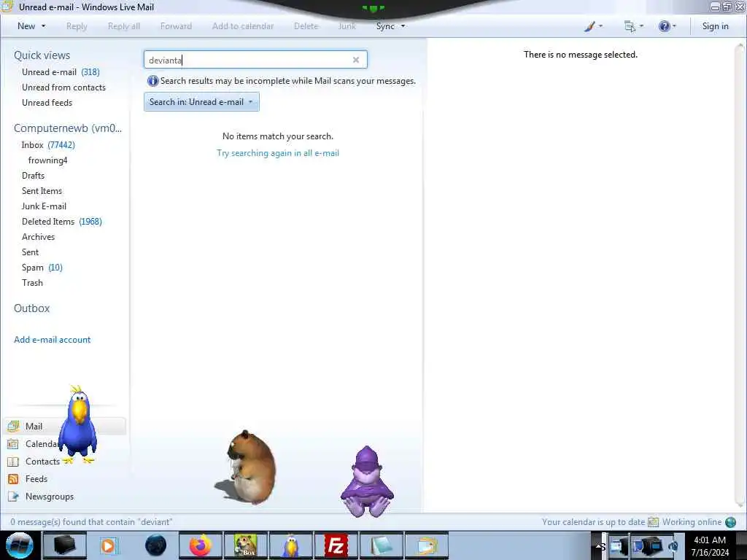Screen dimensions: 747x560
Task: Click the Delete toolbar button
Action: pos(306,26)
